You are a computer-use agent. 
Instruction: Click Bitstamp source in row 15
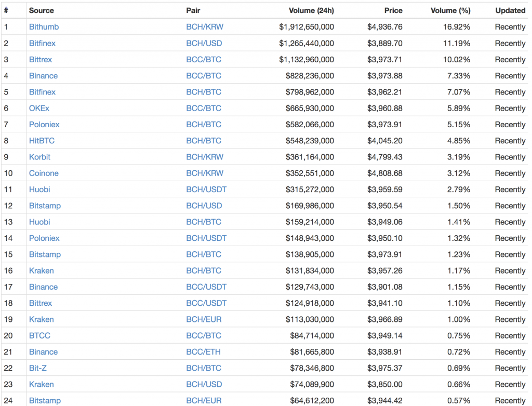coord(45,255)
